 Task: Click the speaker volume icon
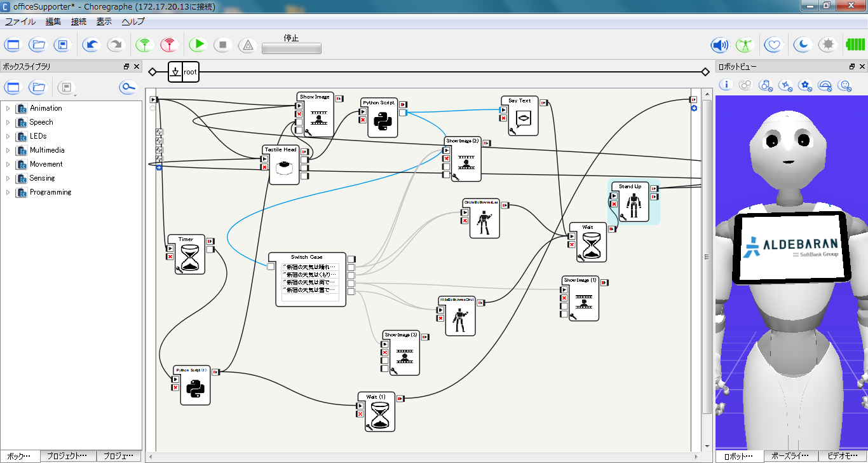[719, 45]
